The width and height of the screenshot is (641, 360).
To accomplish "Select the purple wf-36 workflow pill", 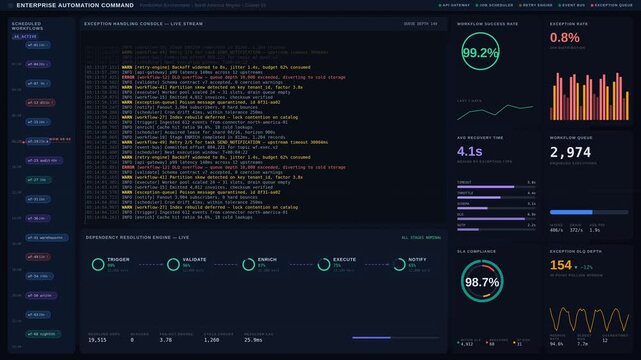I will click(x=38, y=219).
